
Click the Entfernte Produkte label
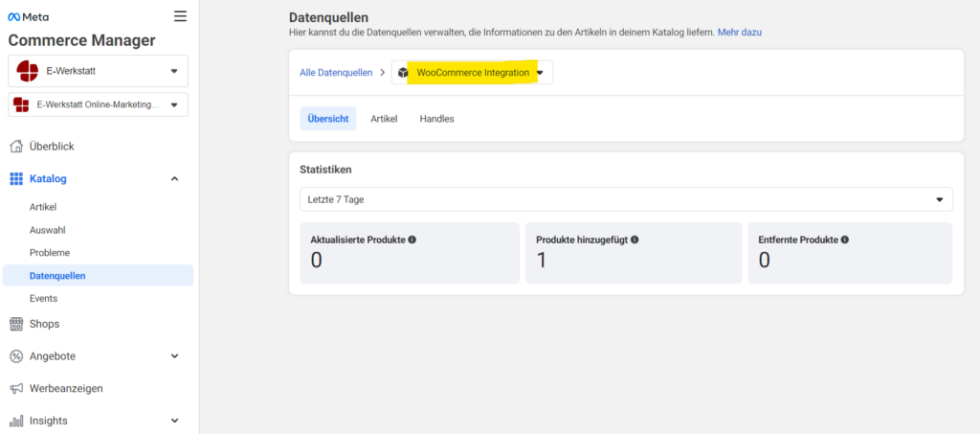pos(798,240)
